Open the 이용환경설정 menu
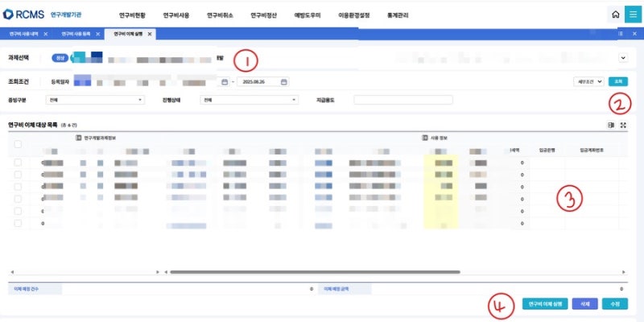This screenshot has height=322, width=644. coord(354,15)
